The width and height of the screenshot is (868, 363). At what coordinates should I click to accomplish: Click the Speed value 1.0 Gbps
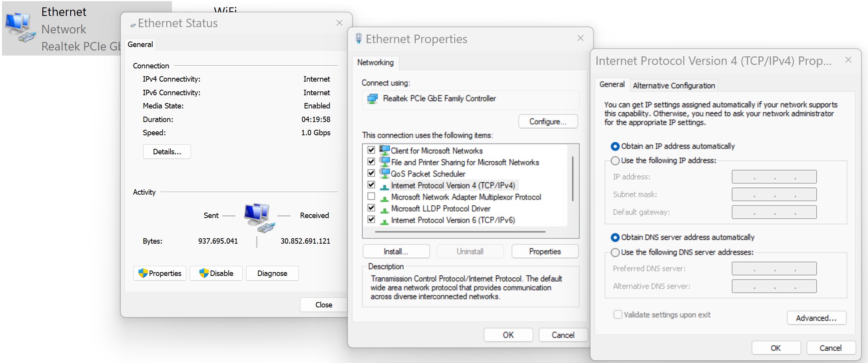click(x=316, y=133)
